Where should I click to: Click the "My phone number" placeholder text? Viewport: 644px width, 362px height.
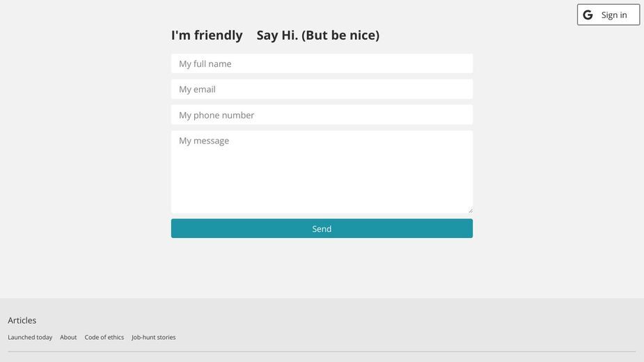pyautogui.click(x=217, y=116)
